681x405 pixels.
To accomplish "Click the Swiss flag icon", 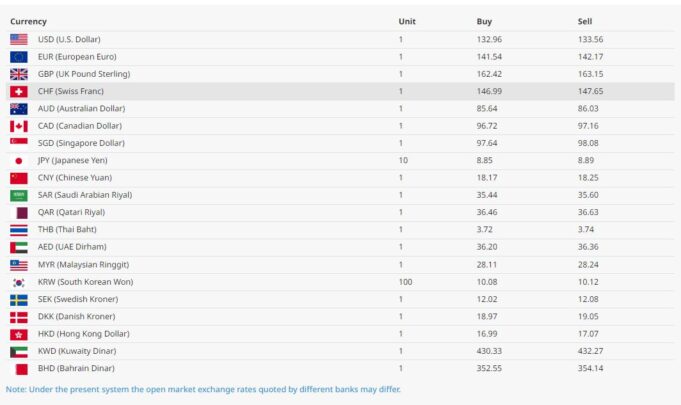I will 19,91.
